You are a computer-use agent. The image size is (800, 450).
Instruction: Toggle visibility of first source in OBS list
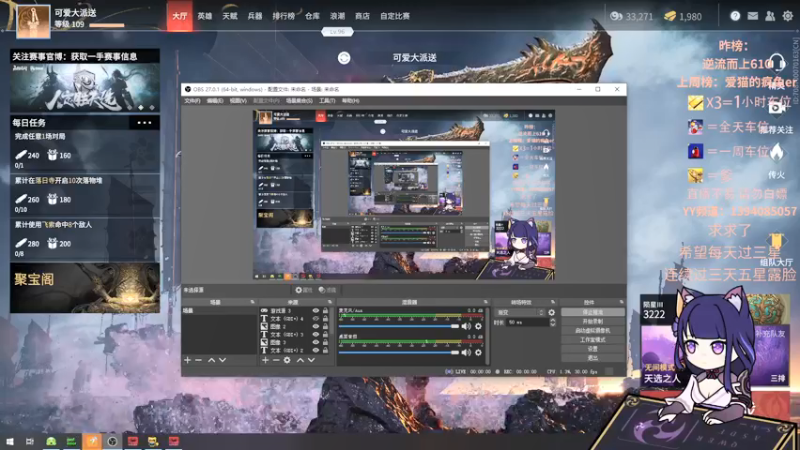[x=316, y=310]
